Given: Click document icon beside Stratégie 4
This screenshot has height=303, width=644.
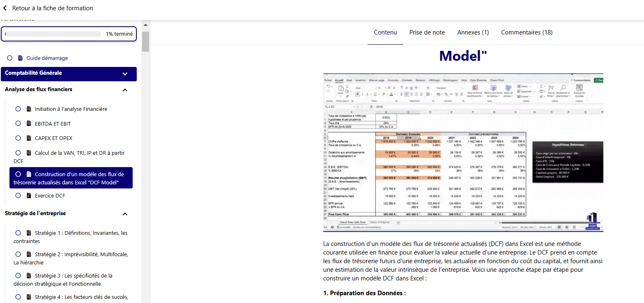Looking at the screenshot, I should click(x=29, y=297).
